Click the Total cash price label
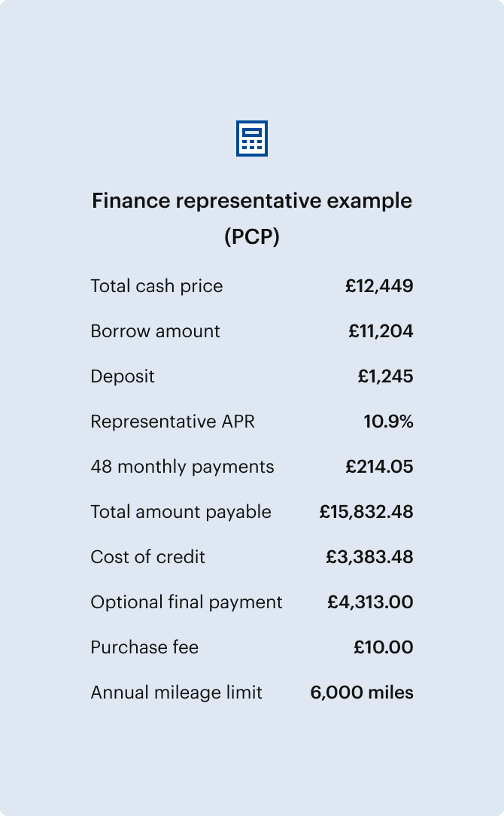The height and width of the screenshot is (816, 504). (156, 286)
